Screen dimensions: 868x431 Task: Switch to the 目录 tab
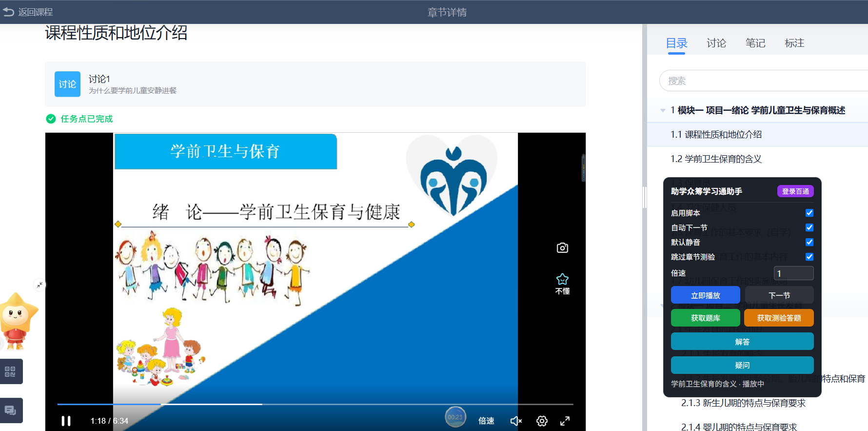[x=677, y=43]
